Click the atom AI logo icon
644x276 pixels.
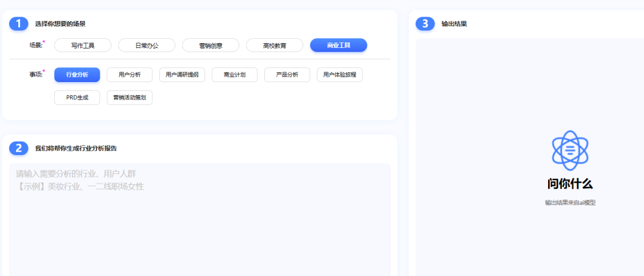click(570, 151)
